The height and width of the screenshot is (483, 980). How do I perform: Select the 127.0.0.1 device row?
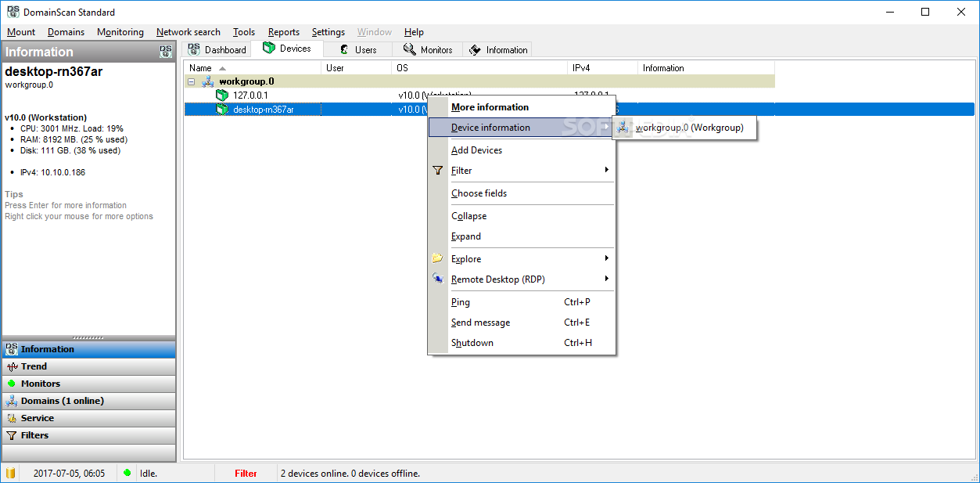pyautogui.click(x=479, y=96)
